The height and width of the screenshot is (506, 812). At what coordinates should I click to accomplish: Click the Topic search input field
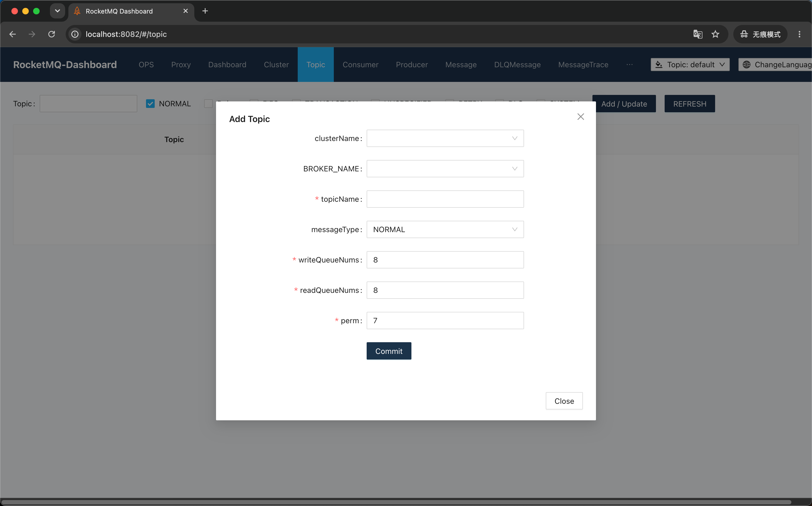coord(88,104)
